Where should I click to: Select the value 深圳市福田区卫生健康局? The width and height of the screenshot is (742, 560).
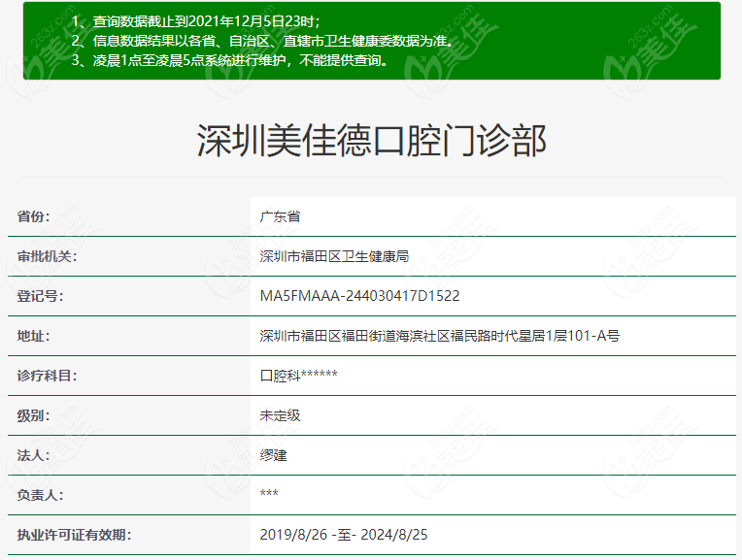pos(334,256)
